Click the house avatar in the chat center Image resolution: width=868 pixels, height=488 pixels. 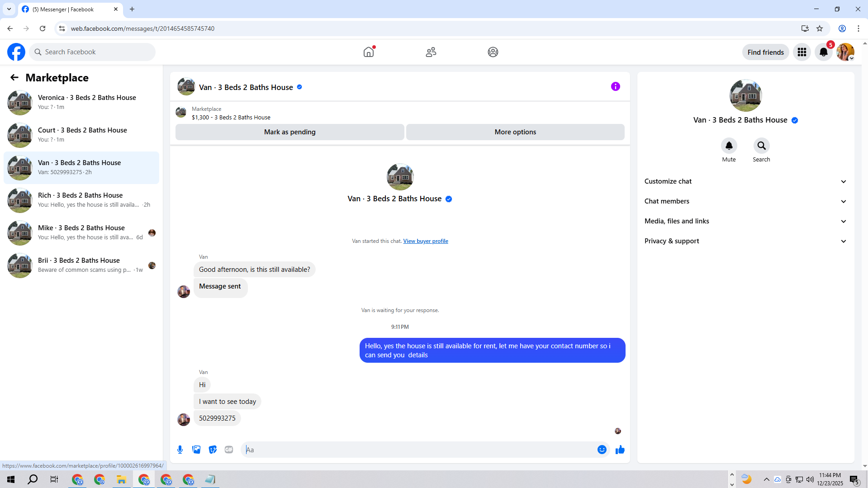[x=400, y=176]
